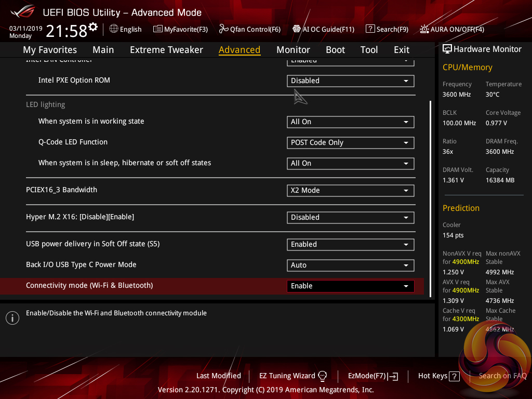Select the Advanced tab
532x399 pixels.
pos(240,50)
